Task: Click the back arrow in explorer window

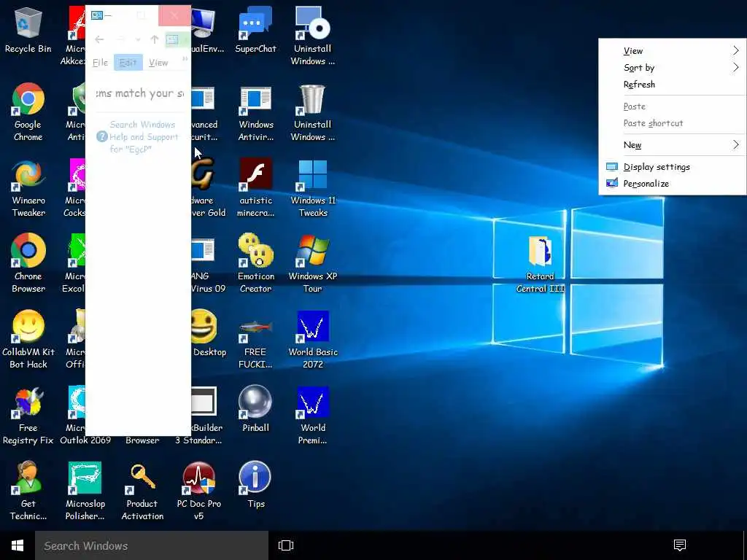Action: pos(99,39)
